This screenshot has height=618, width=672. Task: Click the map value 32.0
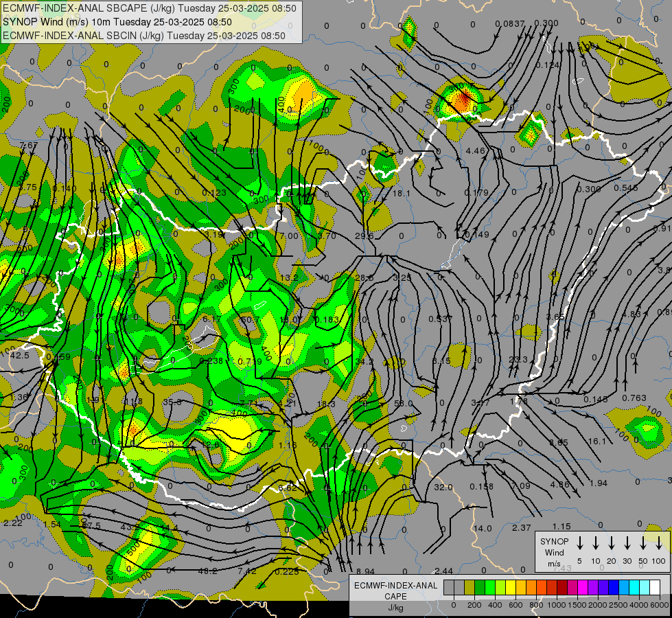coord(443,488)
